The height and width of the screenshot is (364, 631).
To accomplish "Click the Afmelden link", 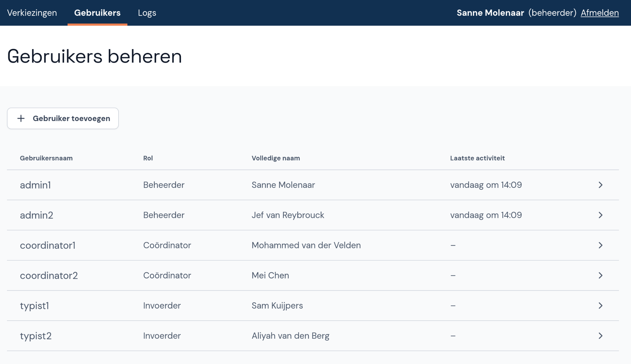I will pos(600,13).
